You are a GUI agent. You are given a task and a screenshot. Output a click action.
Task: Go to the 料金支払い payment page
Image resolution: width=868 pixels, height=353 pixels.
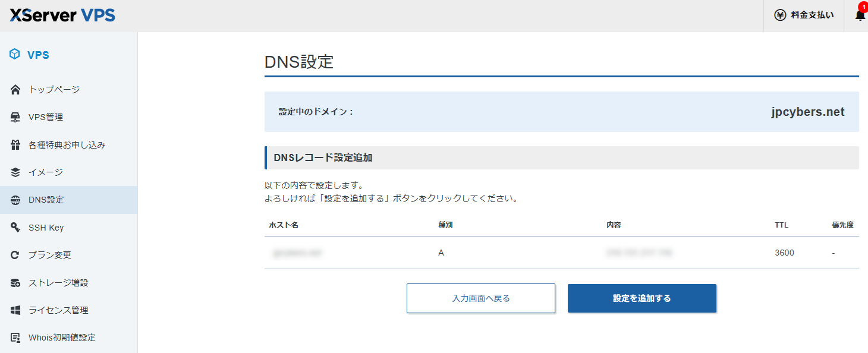pyautogui.click(x=812, y=15)
